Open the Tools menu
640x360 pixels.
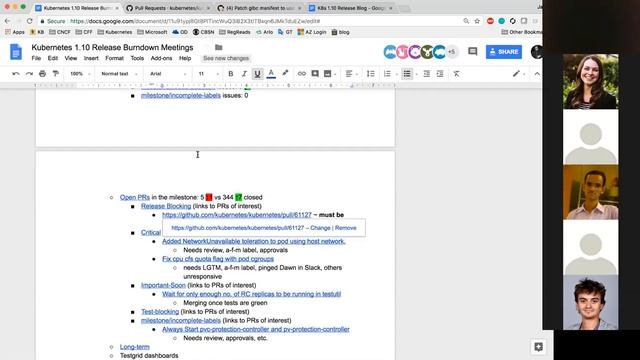point(137,58)
